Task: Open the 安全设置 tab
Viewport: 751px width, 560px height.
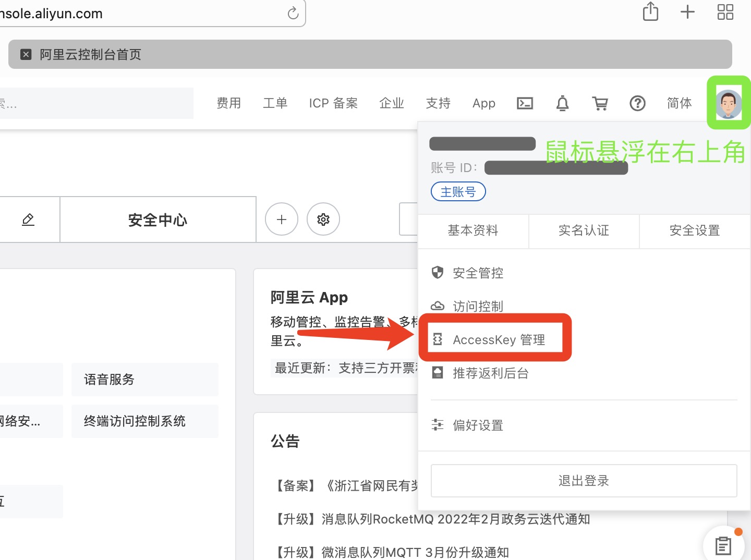Action: [x=695, y=230]
